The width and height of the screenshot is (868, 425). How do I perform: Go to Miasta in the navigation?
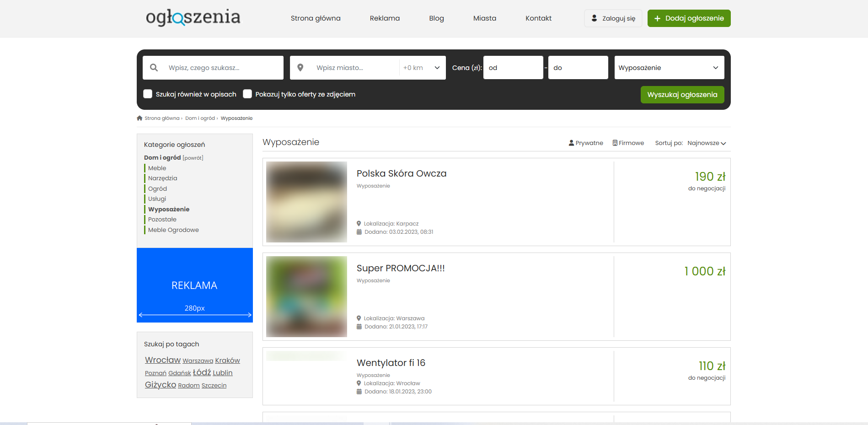[x=484, y=18]
